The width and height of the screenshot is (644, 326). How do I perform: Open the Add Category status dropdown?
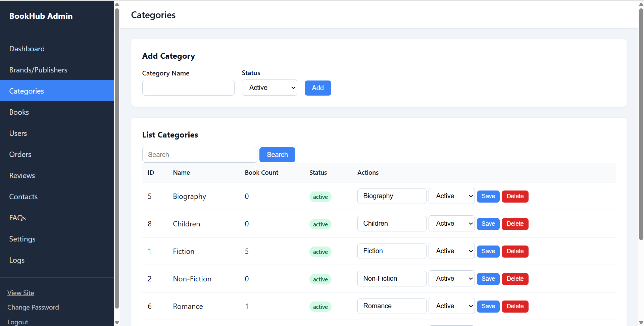[x=269, y=88]
